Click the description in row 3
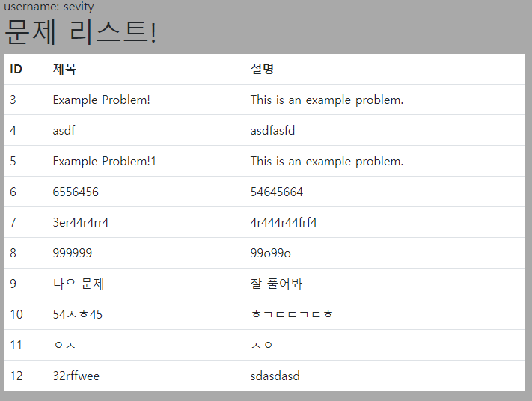Screen dimensions: 532x401 327,100
